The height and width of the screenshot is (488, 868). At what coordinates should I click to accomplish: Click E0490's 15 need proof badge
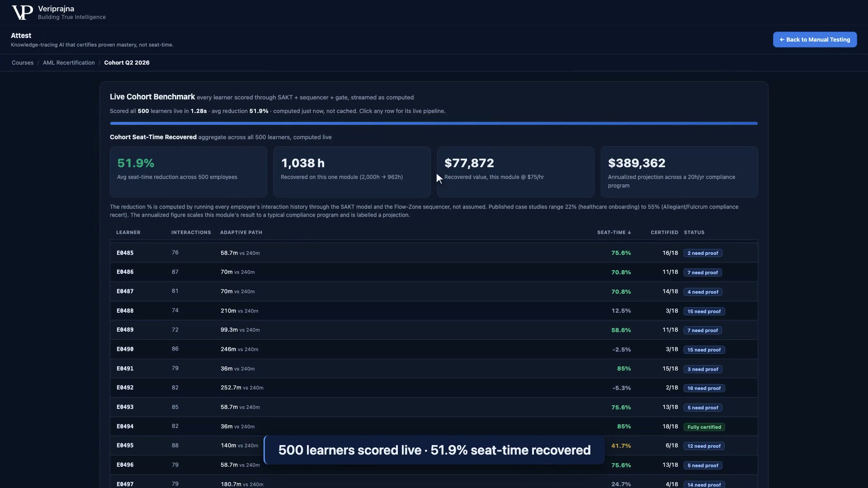pyautogui.click(x=704, y=350)
